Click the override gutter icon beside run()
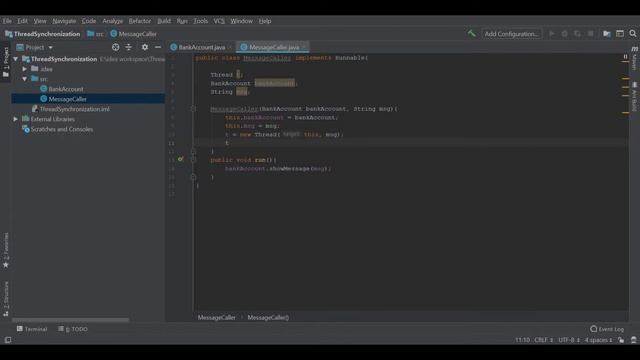640x360 pixels. 180,160
